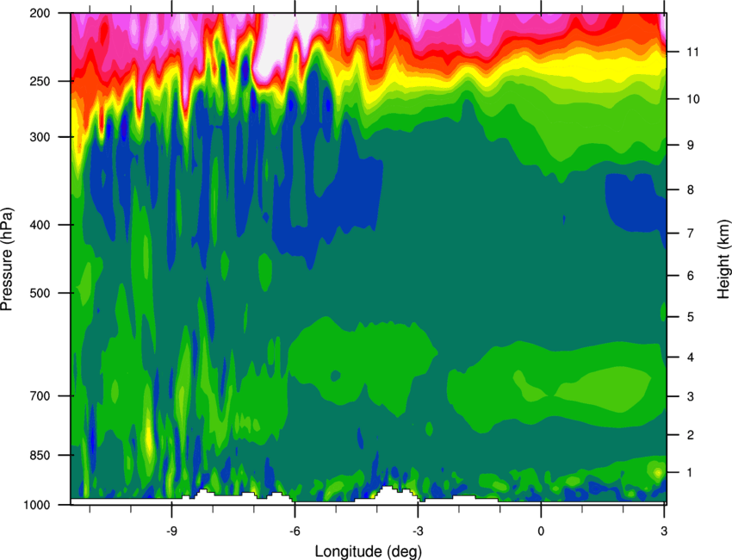Click the '3' longitude tick label
This screenshot has height=560, width=732.
(664, 531)
